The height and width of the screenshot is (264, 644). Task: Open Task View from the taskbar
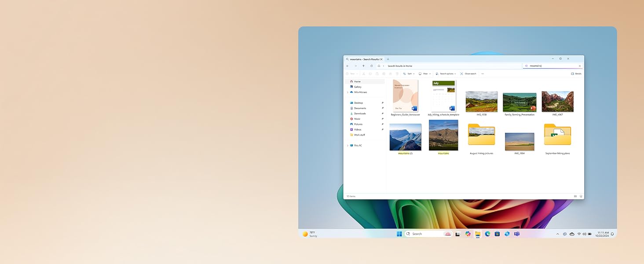(458, 234)
